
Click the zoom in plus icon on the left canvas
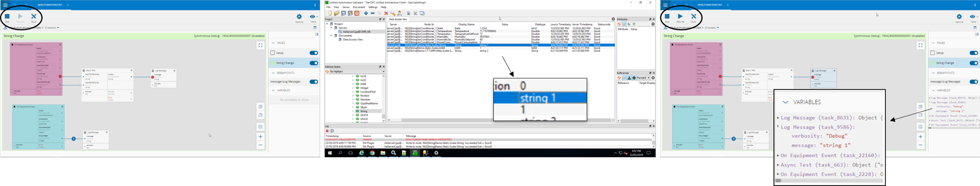point(260,137)
